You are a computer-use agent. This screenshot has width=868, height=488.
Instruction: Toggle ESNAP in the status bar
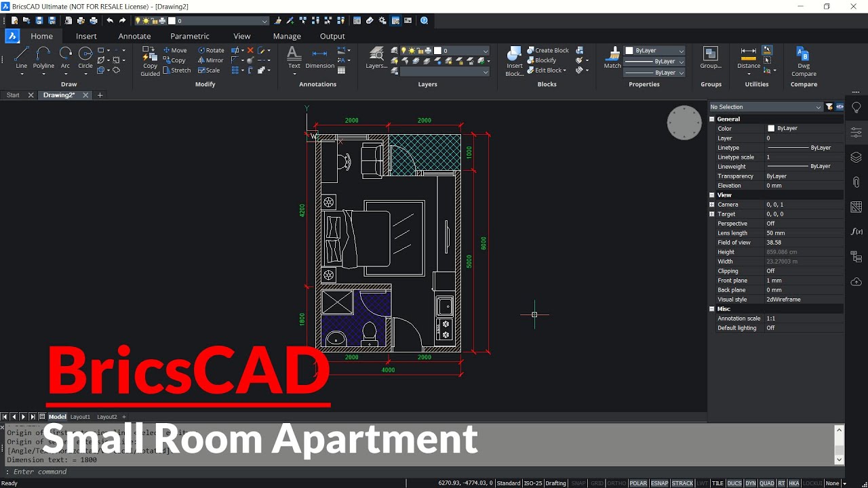[659, 483]
